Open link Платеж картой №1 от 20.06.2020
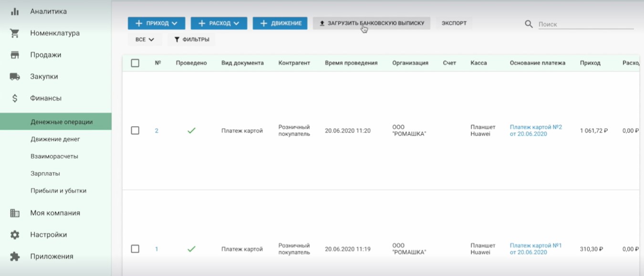The height and width of the screenshot is (276, 644). pyautogui.click(x=536, y=249)
